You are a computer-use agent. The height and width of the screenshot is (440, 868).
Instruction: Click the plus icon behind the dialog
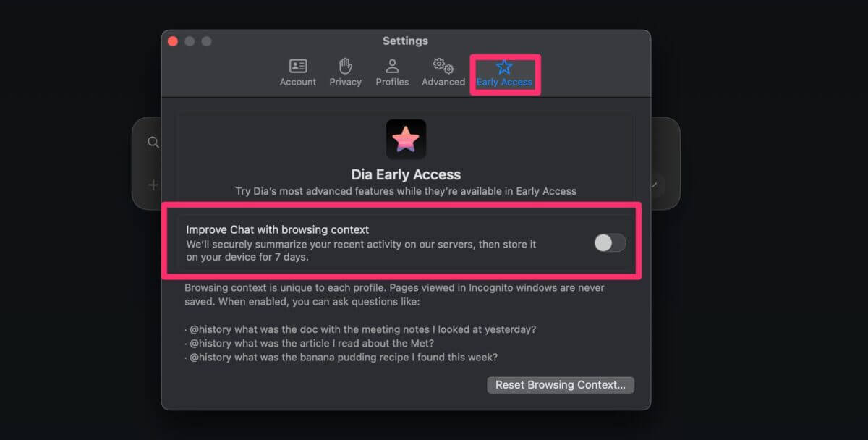point(153,185)
